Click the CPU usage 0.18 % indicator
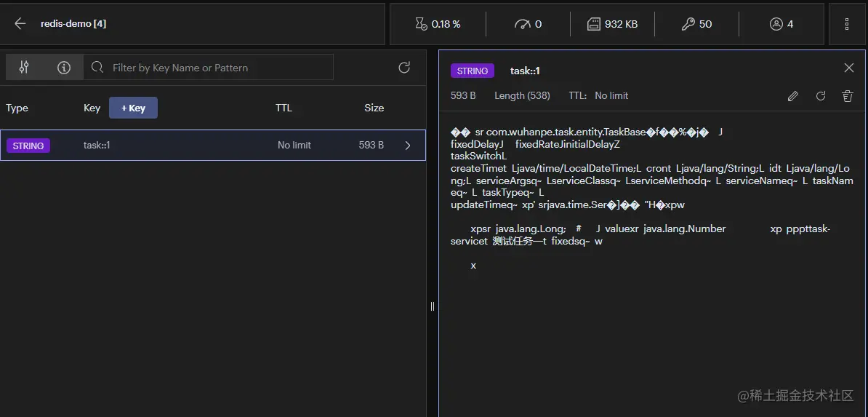The height and width of the screenshot is (417, 868). click(x=438, y=24)
